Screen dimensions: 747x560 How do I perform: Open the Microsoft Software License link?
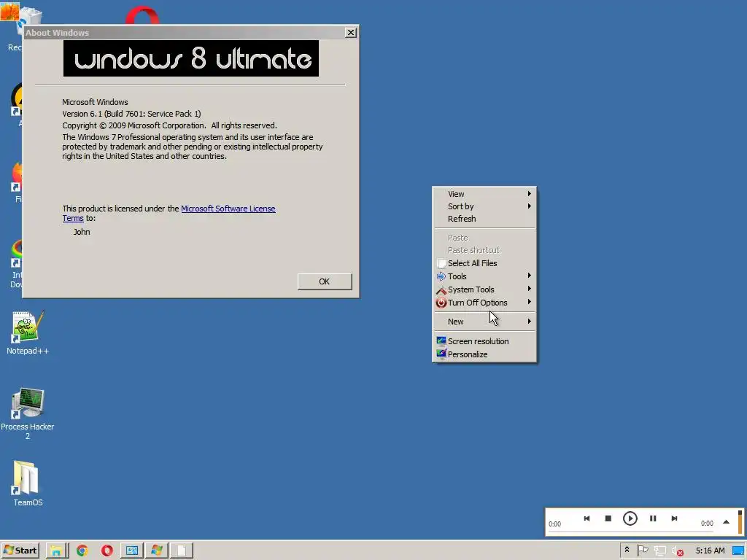point(228,209)
